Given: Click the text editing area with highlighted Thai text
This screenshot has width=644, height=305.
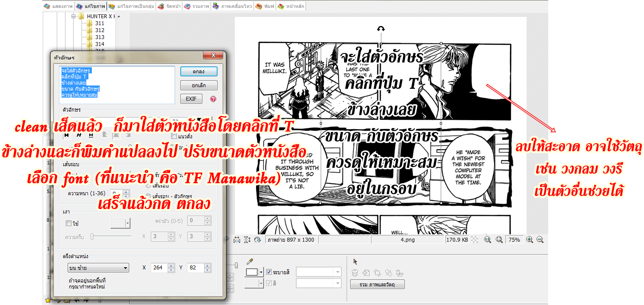Looking at the screenshot, I should point(117,85).
